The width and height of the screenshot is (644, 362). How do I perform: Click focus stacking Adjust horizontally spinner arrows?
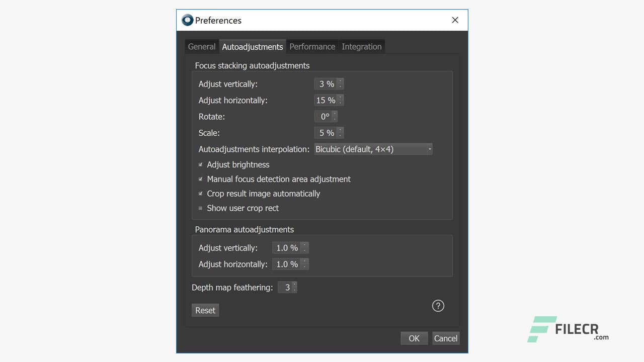click(341, 101)
